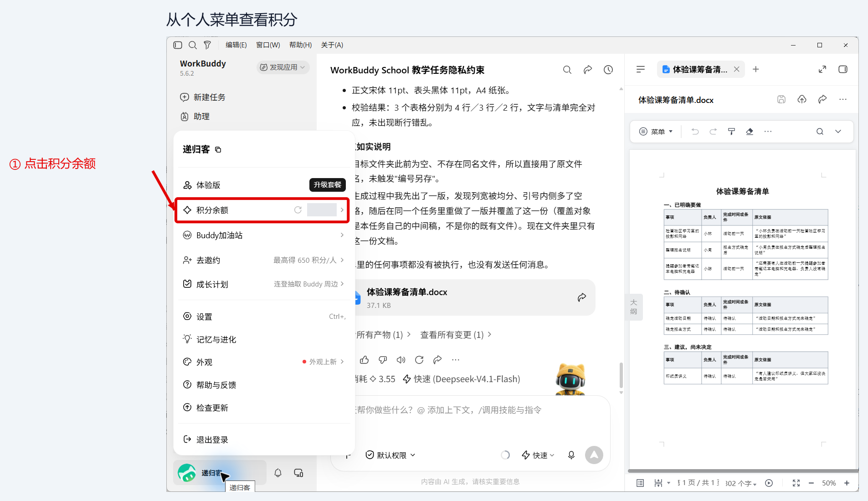Expand the document preview to fullscreen
This screenshot has width=868, height=501.
tap(822, 69)
